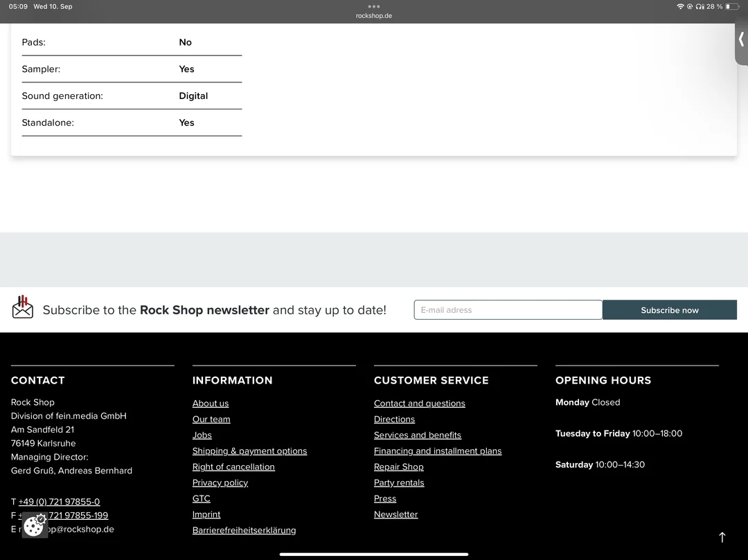View Shipping & payment options

249,451
